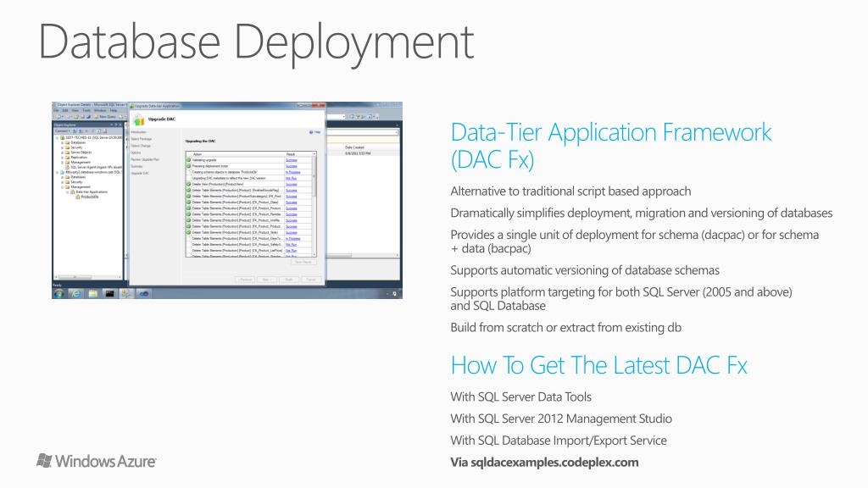Click the Windows Start orb in taskbar
Screen dimensions: 868x488
pyautogui.click(x=58, y=293)
